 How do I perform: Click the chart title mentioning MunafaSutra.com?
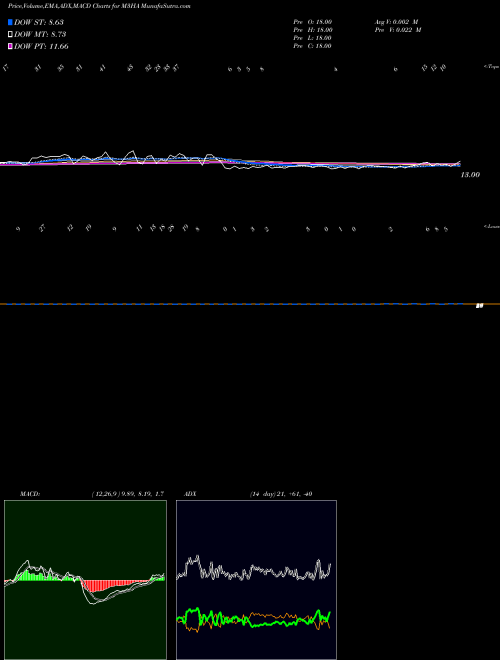[x=99, y=7]
